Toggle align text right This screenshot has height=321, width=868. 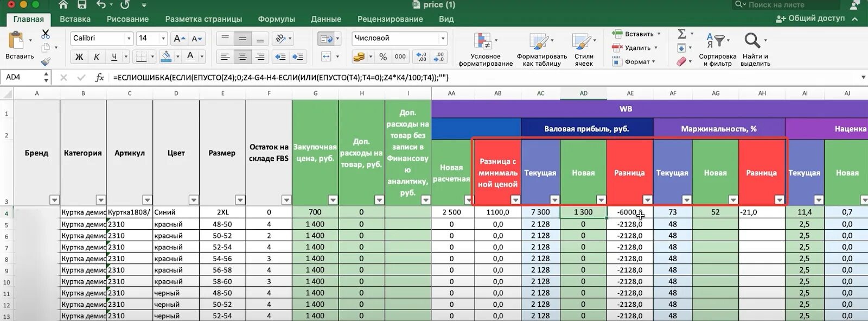coord(260,56)
